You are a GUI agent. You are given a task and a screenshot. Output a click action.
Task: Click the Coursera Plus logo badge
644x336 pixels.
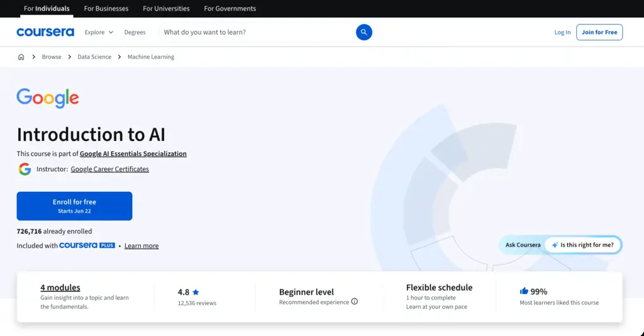[87, 245]
